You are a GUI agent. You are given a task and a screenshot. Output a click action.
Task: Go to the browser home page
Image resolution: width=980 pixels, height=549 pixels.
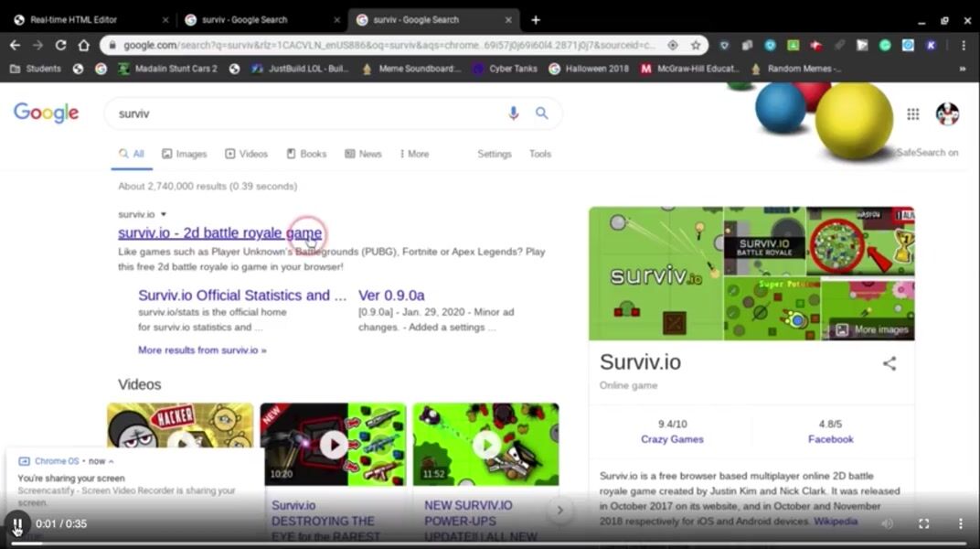tap(84, 45)
